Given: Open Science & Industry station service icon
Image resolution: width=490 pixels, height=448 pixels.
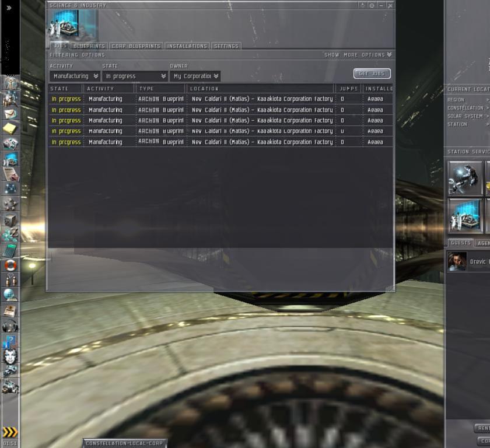Looking at the screenshot, I should pyautogui.click(x=466, y=216).
